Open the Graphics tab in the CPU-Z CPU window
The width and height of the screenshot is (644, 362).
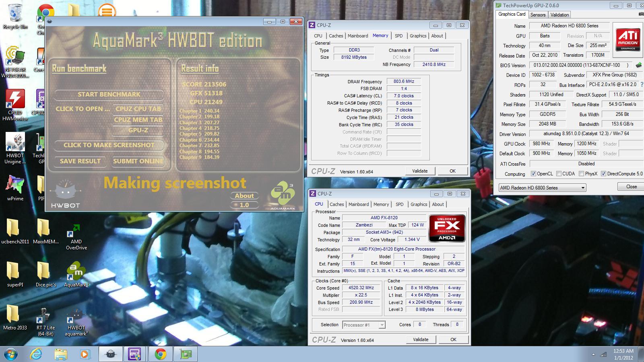coord(419,204)
